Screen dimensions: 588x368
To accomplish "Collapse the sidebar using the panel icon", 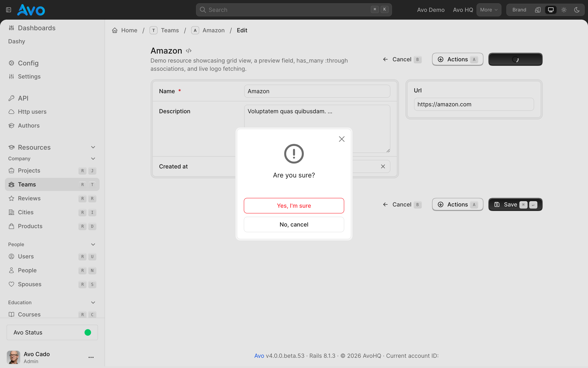I will [x=9, y=10].
